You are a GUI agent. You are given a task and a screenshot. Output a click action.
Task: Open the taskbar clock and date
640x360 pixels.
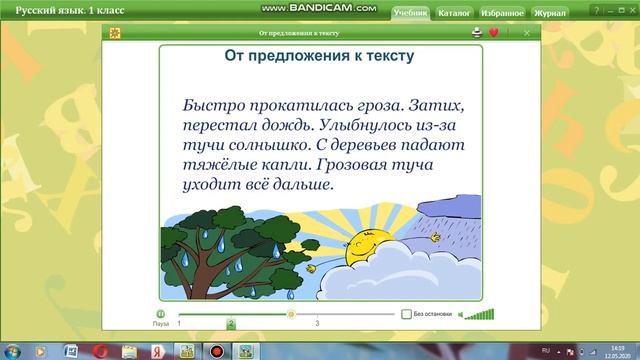point(618,352)
